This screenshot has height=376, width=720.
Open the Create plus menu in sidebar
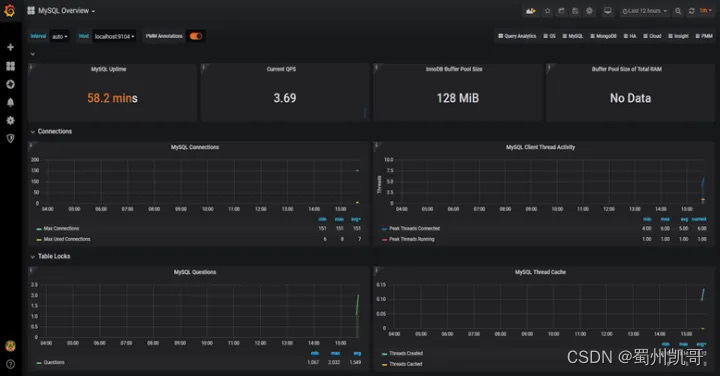10,47
